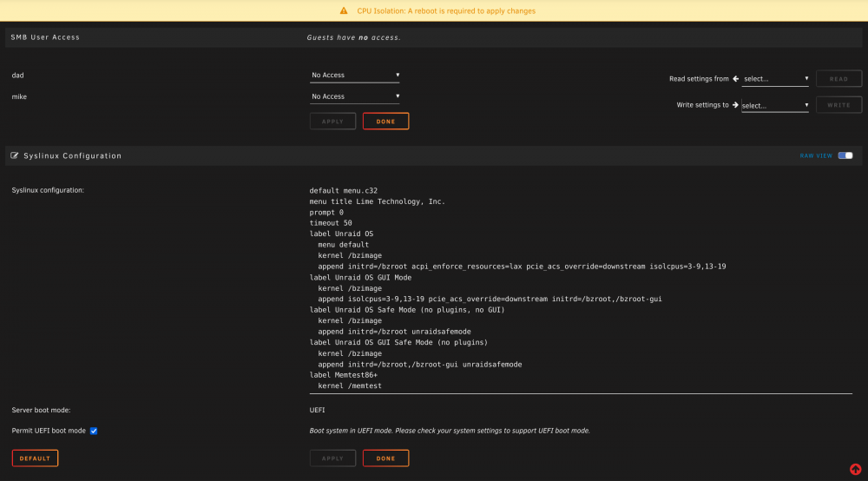Click the 'menu title Lime Technology, Inc.' line
The width and height of the screenshot is (868, 481).
377,201
